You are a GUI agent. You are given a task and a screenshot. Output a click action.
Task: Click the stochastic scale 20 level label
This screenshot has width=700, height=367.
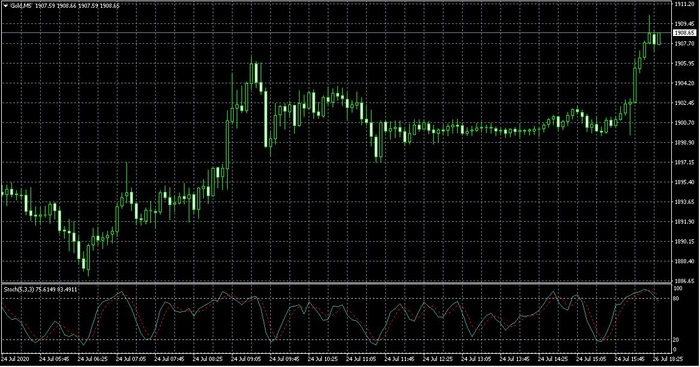coord(676,340)
